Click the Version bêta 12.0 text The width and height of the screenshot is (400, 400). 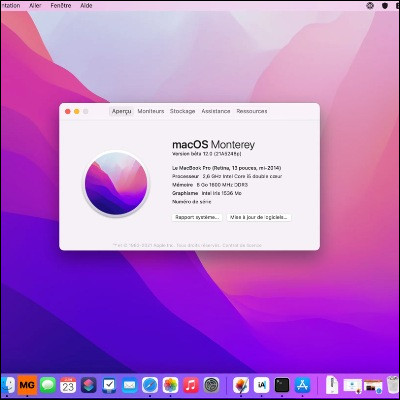click(x=206, y=154)
